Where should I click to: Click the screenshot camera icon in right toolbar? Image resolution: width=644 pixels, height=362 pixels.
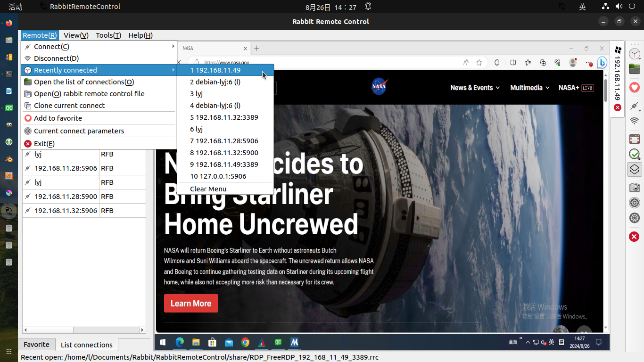click(x=635, y=187)
